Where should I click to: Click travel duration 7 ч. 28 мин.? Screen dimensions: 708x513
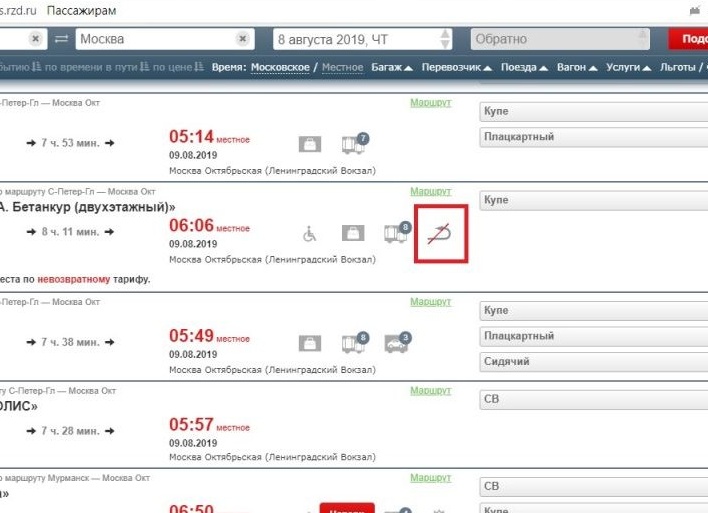pyautogui.click(x=70, y=431)
